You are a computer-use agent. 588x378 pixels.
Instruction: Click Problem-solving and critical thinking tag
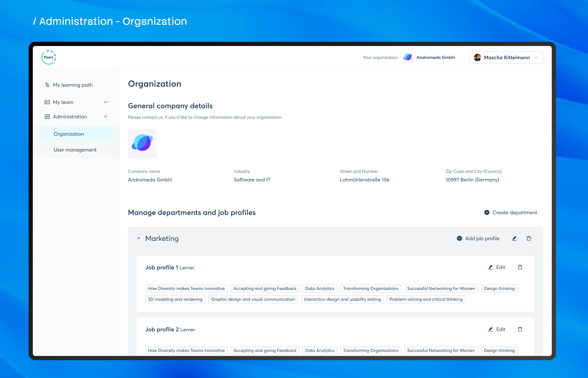point(426,300)
